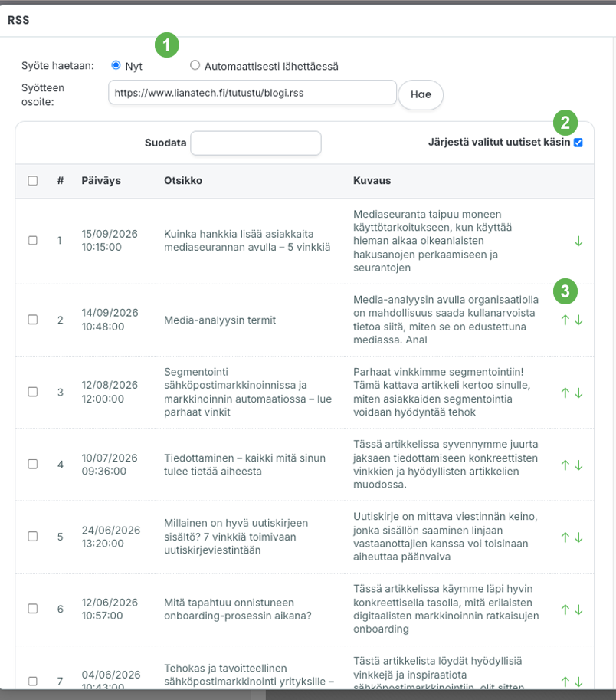Click title 'Tiedottaminen – kaikki mitä sinun tulee tietää'
The image size is (616, 700).
(245, 465)
